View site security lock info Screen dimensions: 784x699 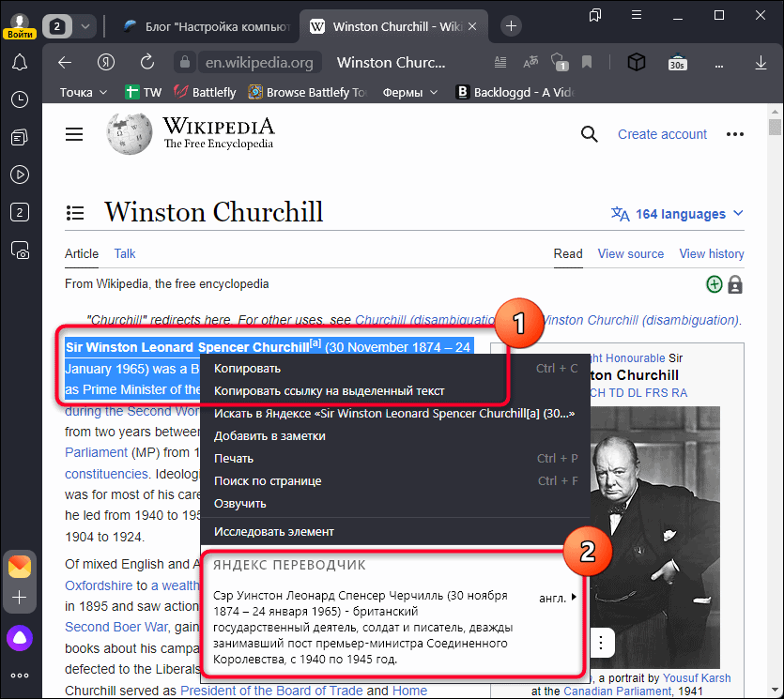point(185,63)
